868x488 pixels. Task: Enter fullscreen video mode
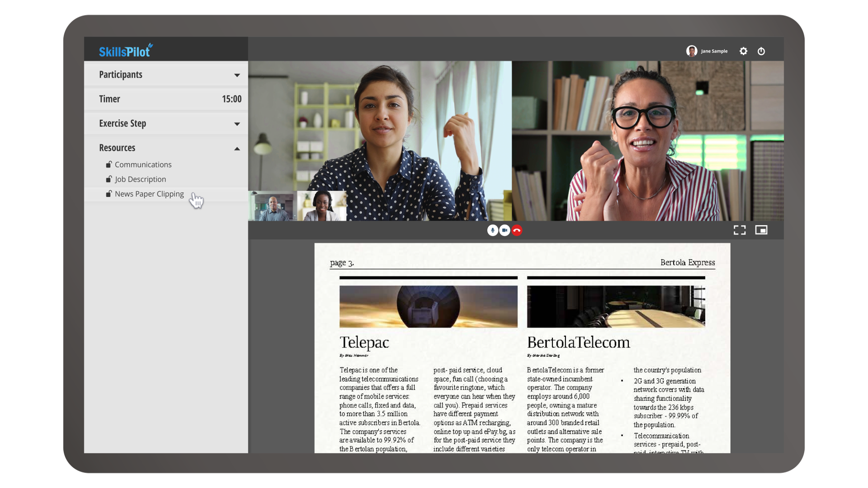[740, 230]
